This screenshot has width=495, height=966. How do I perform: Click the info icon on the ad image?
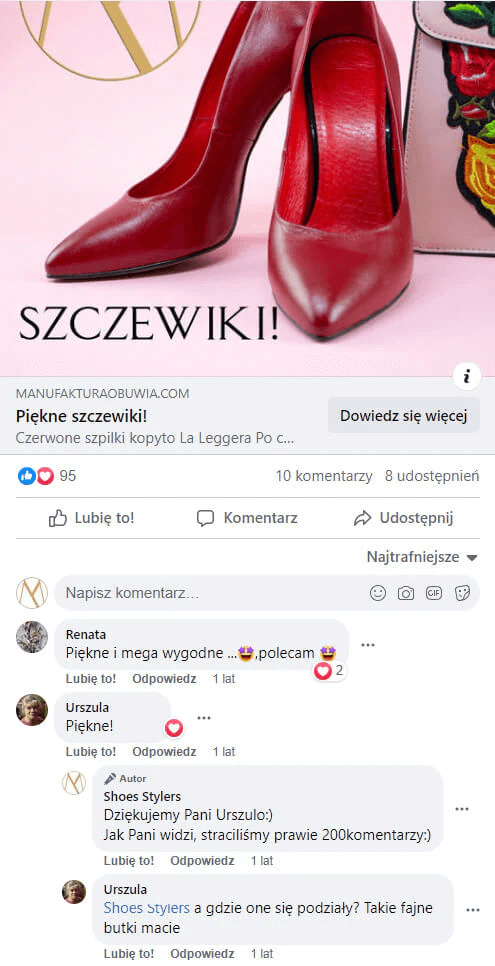coord(467,375)
